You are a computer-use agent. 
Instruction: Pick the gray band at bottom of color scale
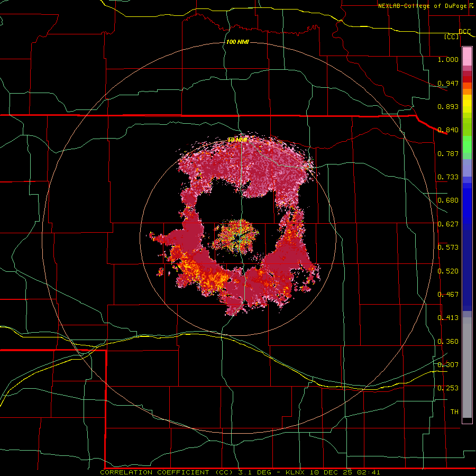pos(467,368)
